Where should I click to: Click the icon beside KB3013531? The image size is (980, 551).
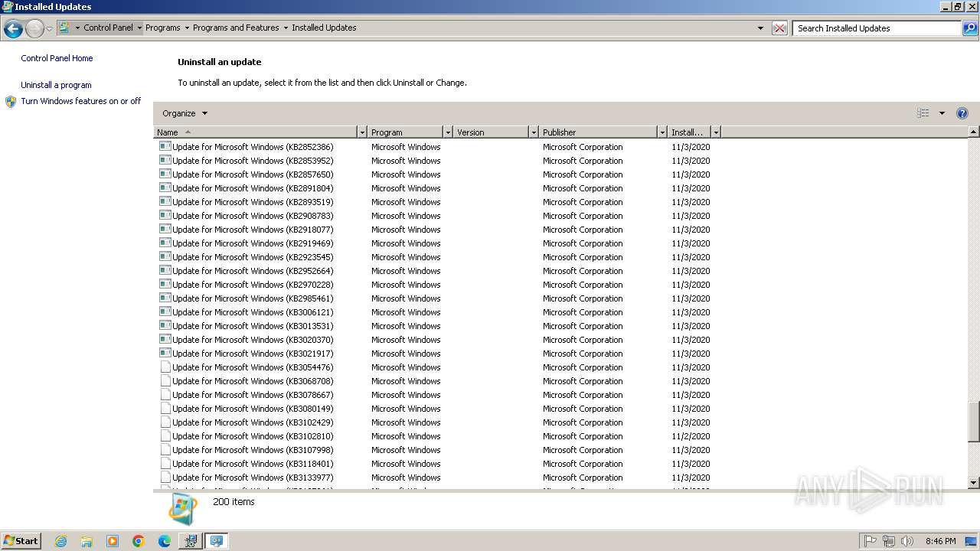[165, 326]
